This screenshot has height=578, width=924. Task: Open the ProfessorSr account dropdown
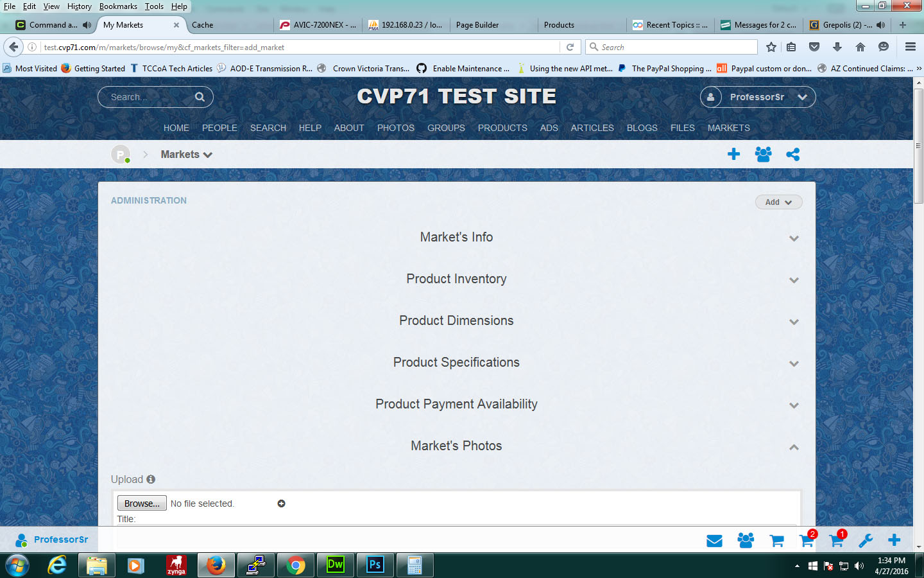(x=758, y=97)
